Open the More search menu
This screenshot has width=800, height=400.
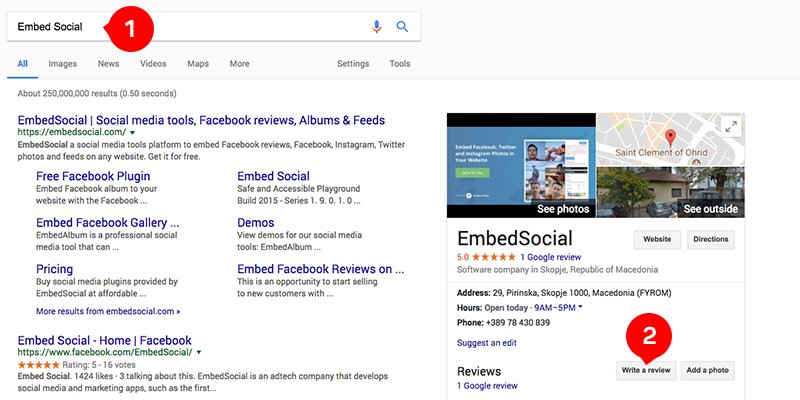[239, 64]
